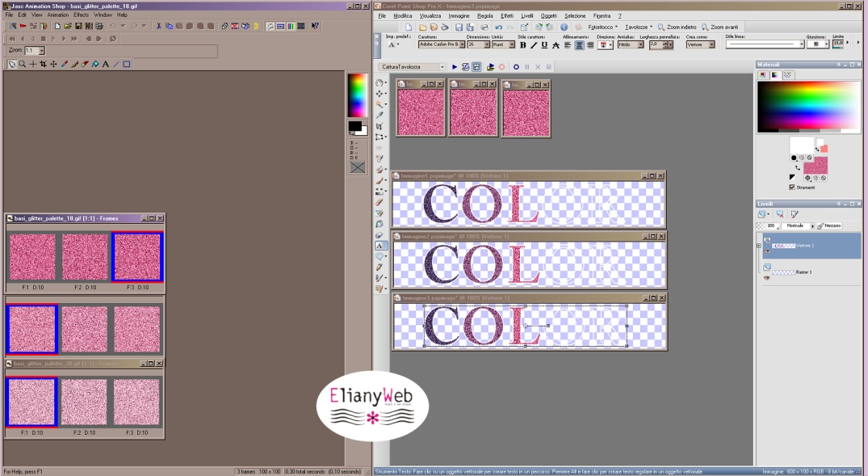Open the Effetti menu in Paint Shop Pro
Screen dimensions: 868x476
[x=506, y=15]
